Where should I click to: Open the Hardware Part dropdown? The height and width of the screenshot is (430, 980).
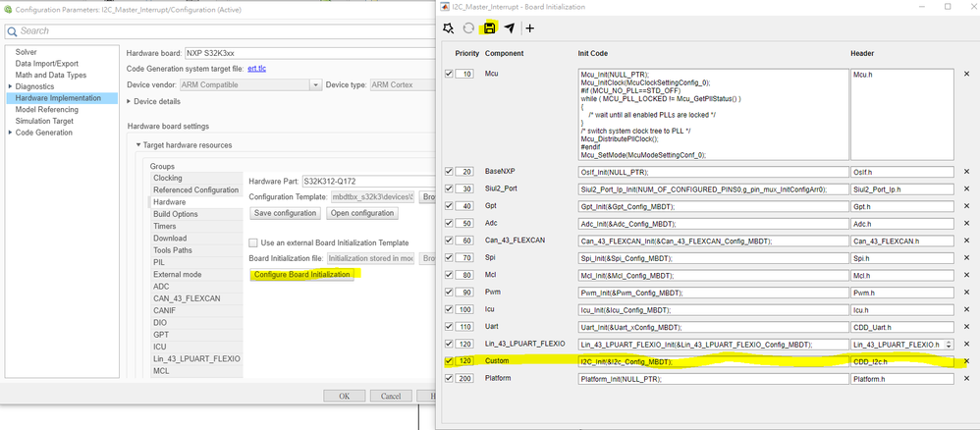[x=369, y=181]
